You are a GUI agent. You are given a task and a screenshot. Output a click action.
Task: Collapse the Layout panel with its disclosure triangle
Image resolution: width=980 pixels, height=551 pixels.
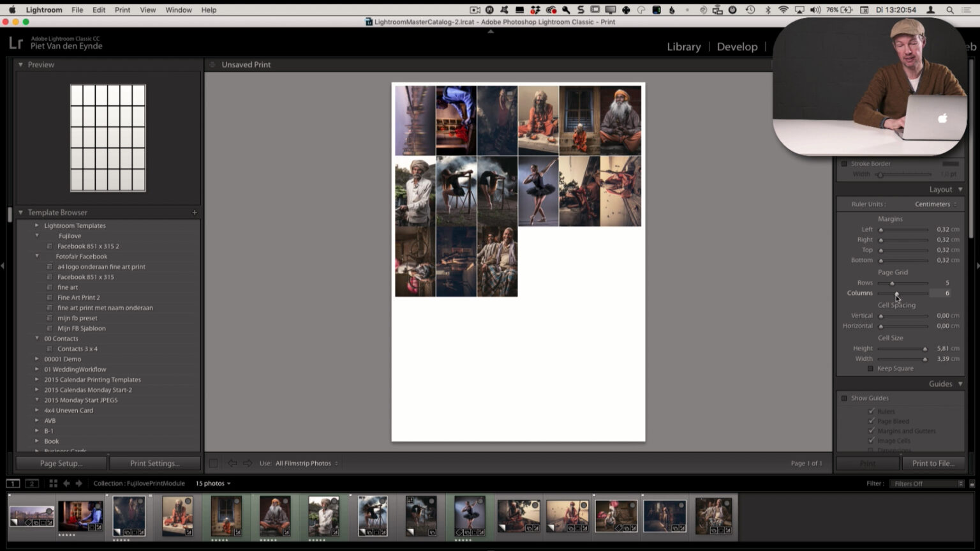(x=960, y=189)
